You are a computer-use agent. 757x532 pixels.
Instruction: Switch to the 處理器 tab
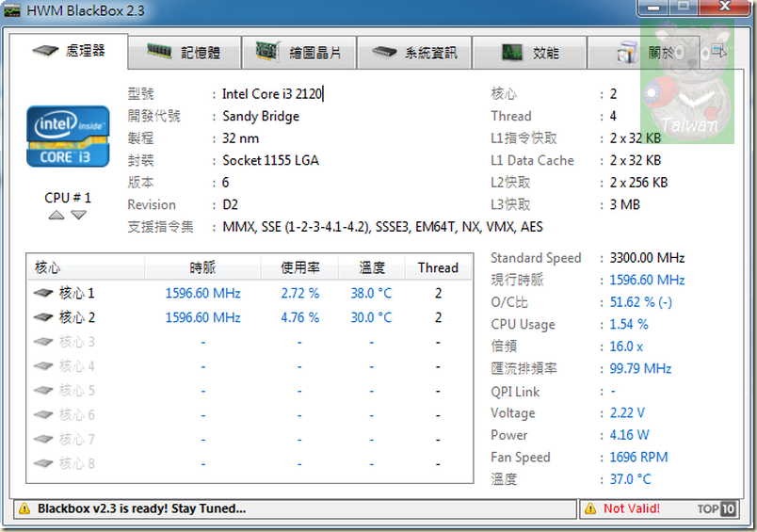(x=69, y=51)
